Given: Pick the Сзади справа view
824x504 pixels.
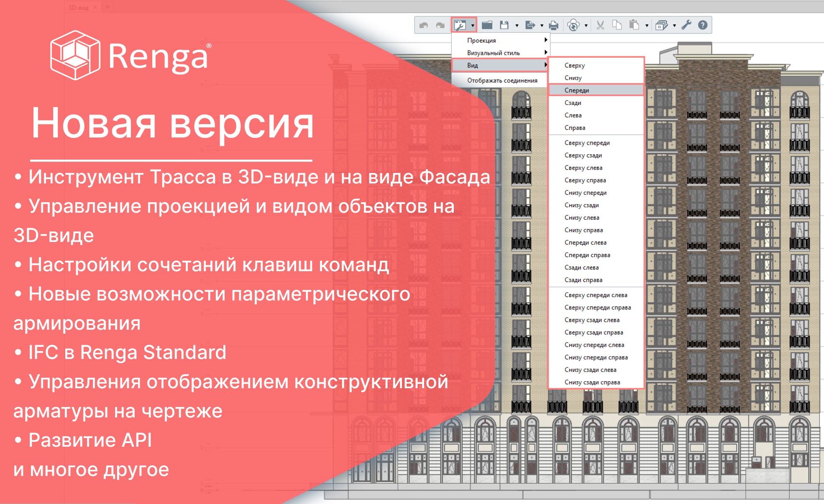Looking at the screenshot, I should 596,280.
